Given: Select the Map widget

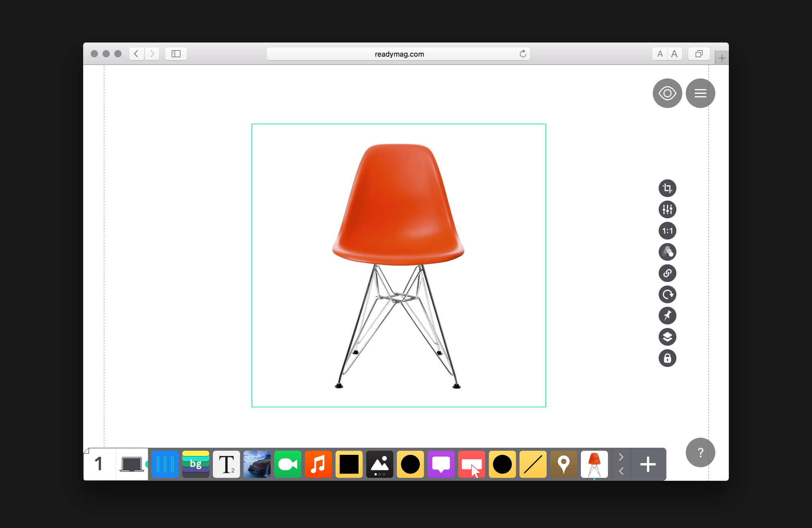Looking at the screenshot, I should point(563,464).
